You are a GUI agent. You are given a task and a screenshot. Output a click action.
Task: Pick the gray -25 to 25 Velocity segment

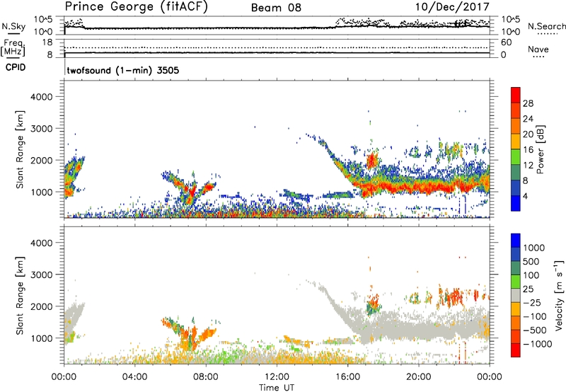pyautogui.click(x=516, y=295)
